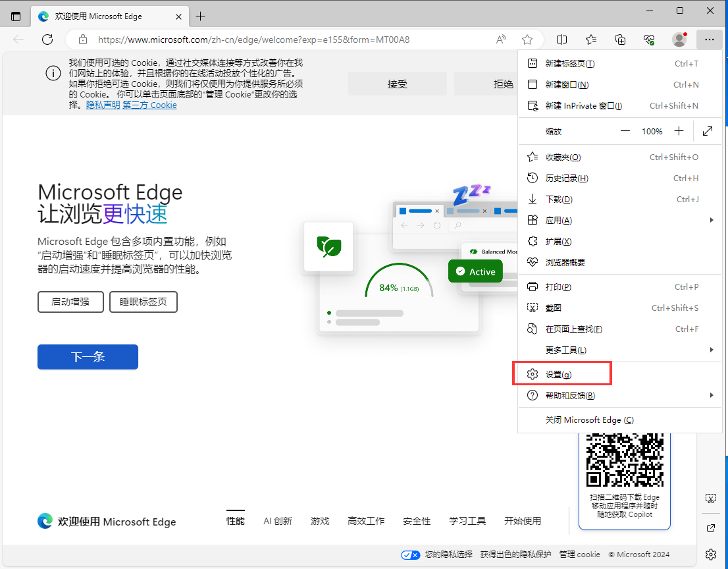Switch to the AI innovation tab
The width and height of the screenshot is (728, 569).
point(278,521)
